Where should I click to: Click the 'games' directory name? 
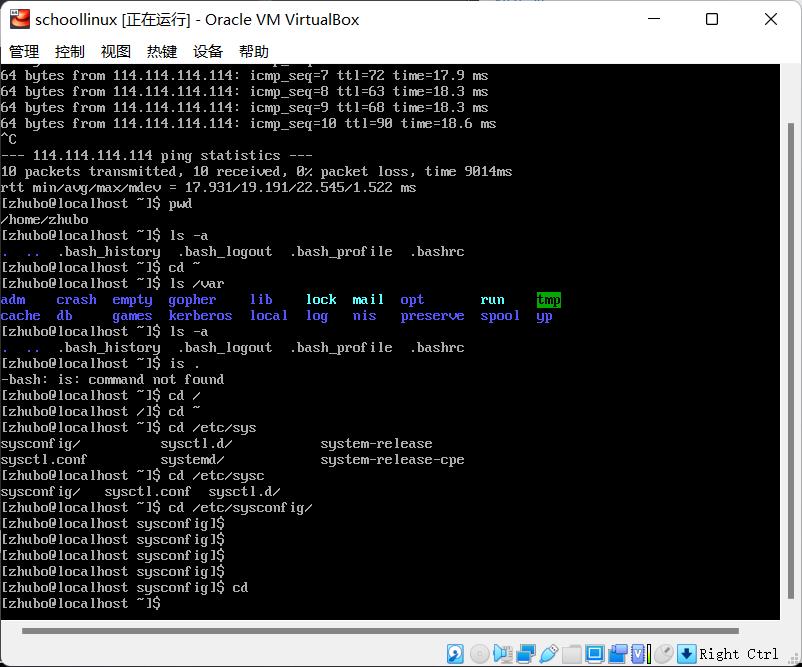(132, 316)
